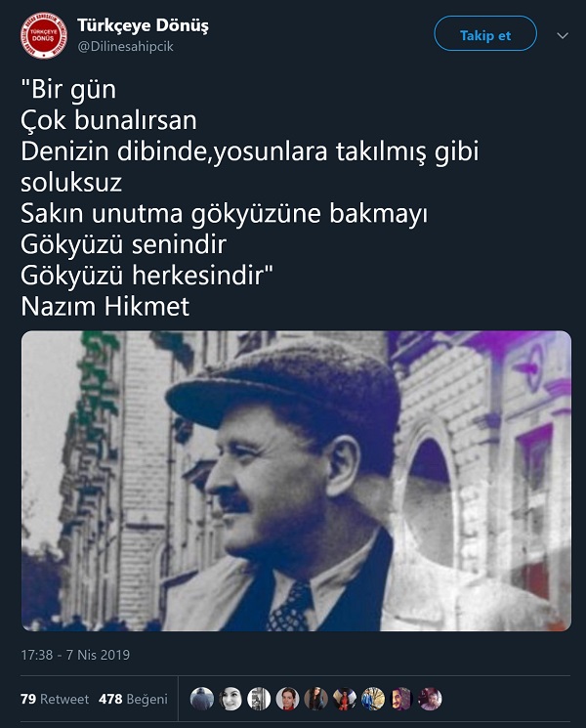Viewport: 586px width, 728px height.
Task: Expand the tweet options chevron menu
Action: point(563,36)
